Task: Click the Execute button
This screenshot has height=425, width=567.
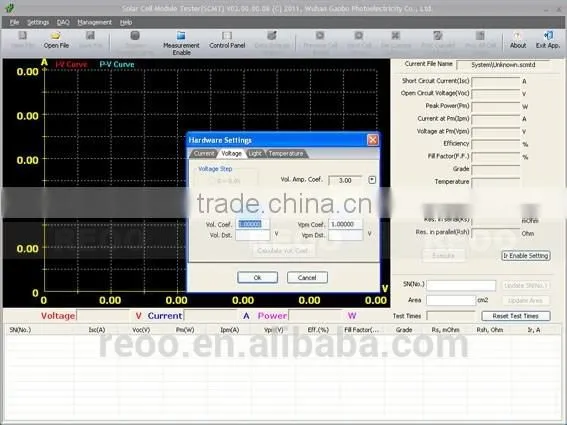Action: pyautogui.click(x=443, y=256)
